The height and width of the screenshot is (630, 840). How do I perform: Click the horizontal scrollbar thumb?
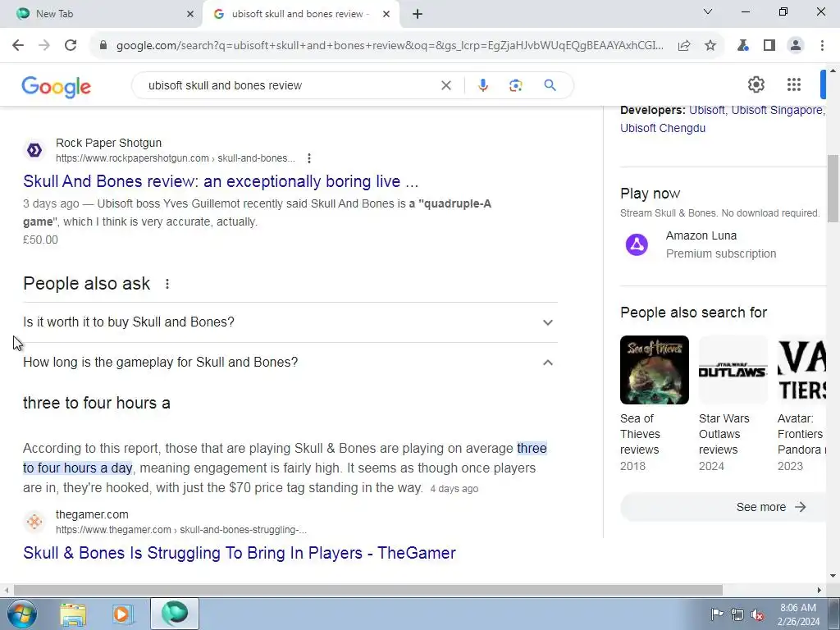coord(367,590)
